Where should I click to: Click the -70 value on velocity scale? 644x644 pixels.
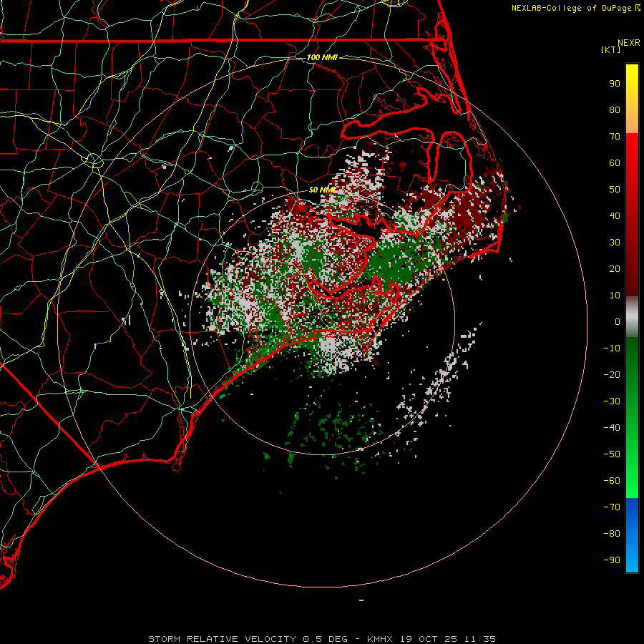point(612,507)
